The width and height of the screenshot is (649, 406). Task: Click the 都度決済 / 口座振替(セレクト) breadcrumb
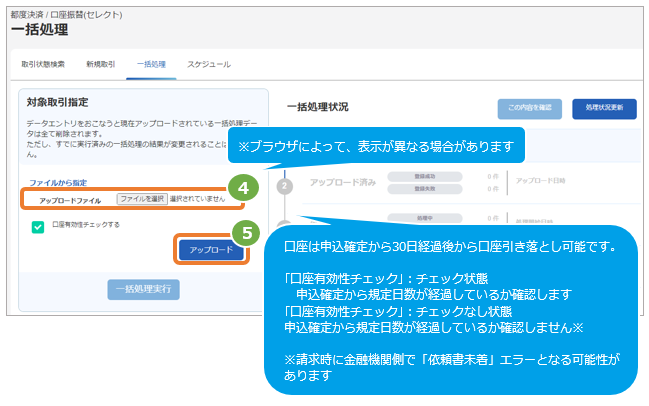click(x=66, y=15)
